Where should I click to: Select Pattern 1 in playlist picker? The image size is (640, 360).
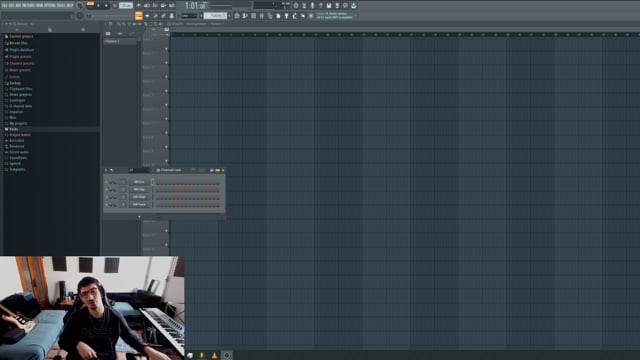pyautogui.click(x=120, y=41)
